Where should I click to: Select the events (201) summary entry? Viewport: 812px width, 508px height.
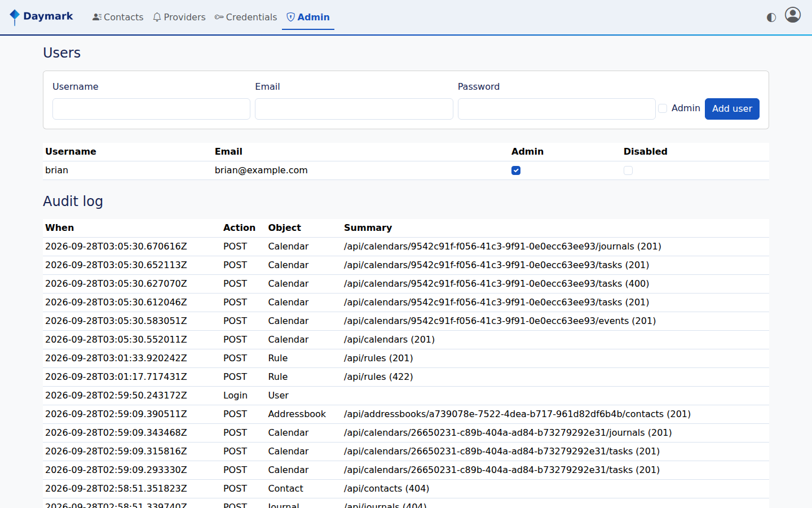point(500,321)
